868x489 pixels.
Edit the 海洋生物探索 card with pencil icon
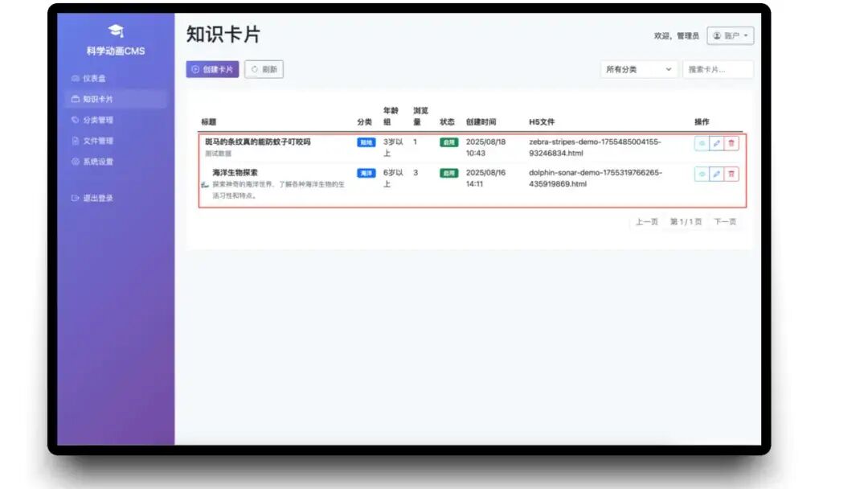coord(716,174)
